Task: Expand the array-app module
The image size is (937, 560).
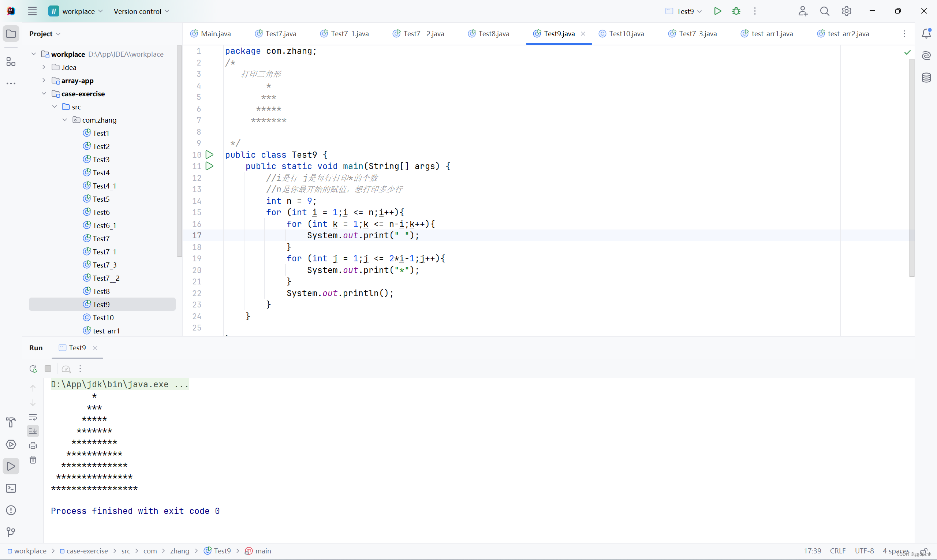Action: (x=44, y=81)
